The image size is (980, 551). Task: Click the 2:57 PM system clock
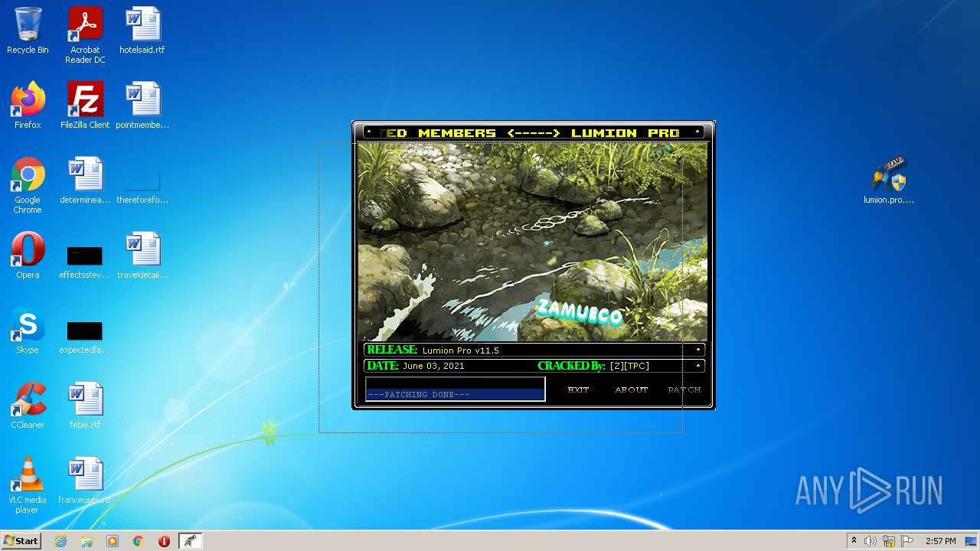(x=940, y=541)
